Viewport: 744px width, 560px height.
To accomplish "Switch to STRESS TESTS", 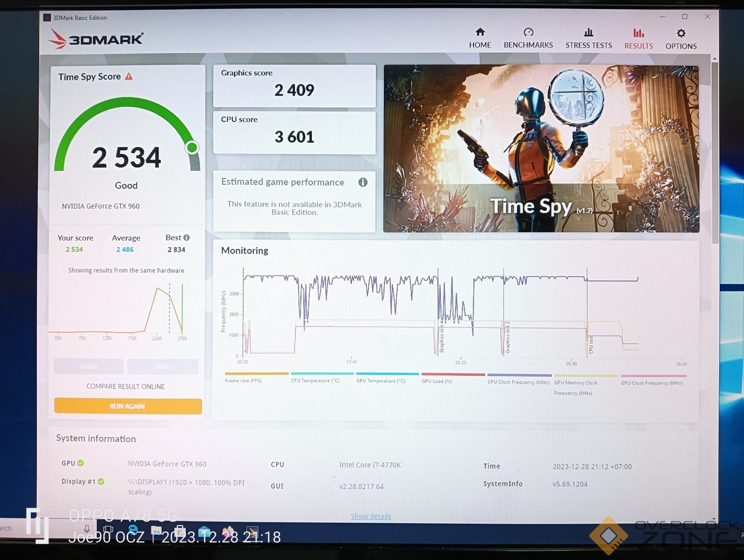I will tap(589, 39).
